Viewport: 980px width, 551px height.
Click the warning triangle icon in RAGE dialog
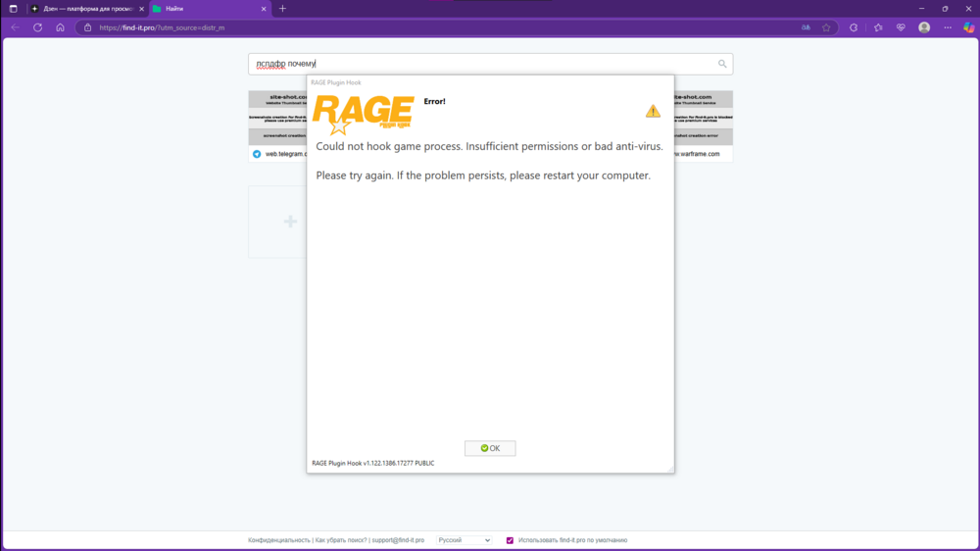pos(653,112)
